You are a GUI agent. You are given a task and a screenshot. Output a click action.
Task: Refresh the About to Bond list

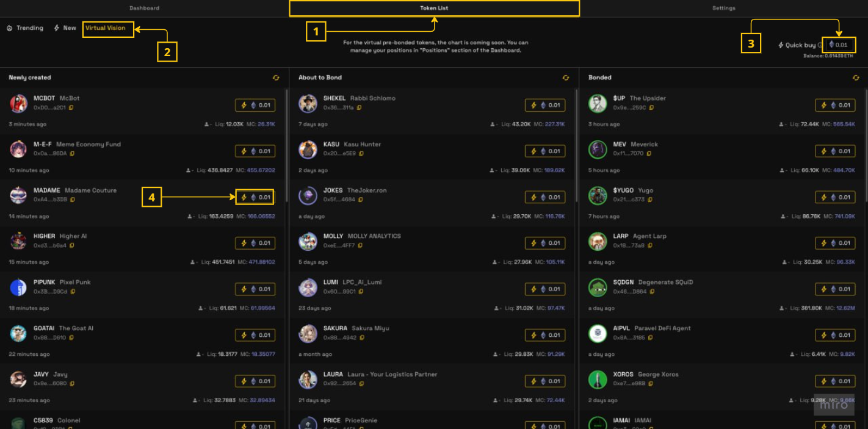point(566,78)
